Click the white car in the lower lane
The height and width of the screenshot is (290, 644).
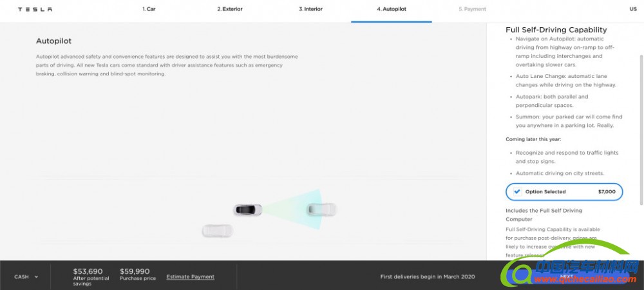[x=217, y=230]
